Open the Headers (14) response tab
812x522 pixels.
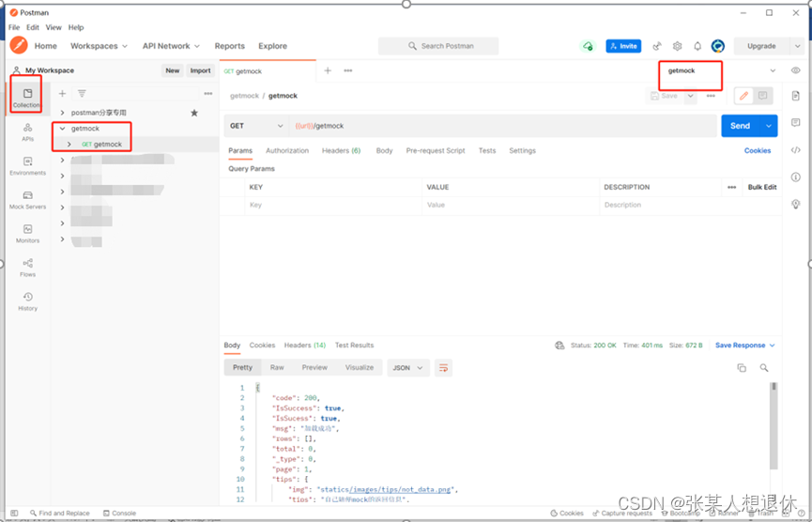point(305,345)
